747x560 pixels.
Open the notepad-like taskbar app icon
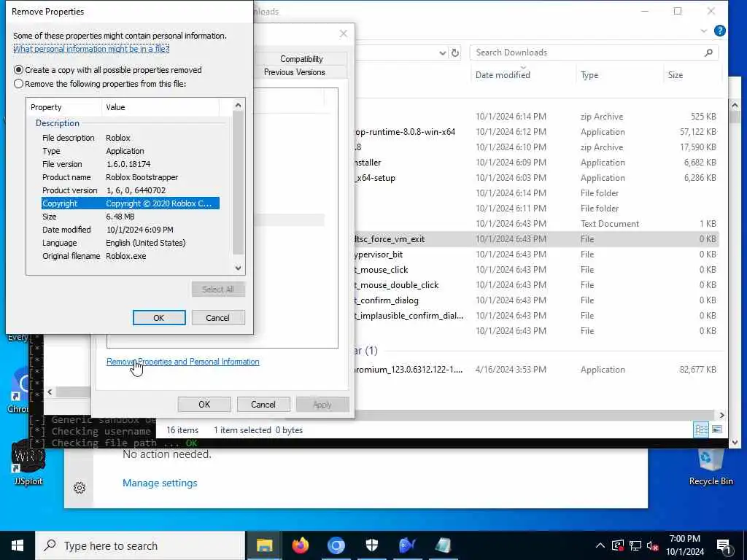click(x=443, y=545)
